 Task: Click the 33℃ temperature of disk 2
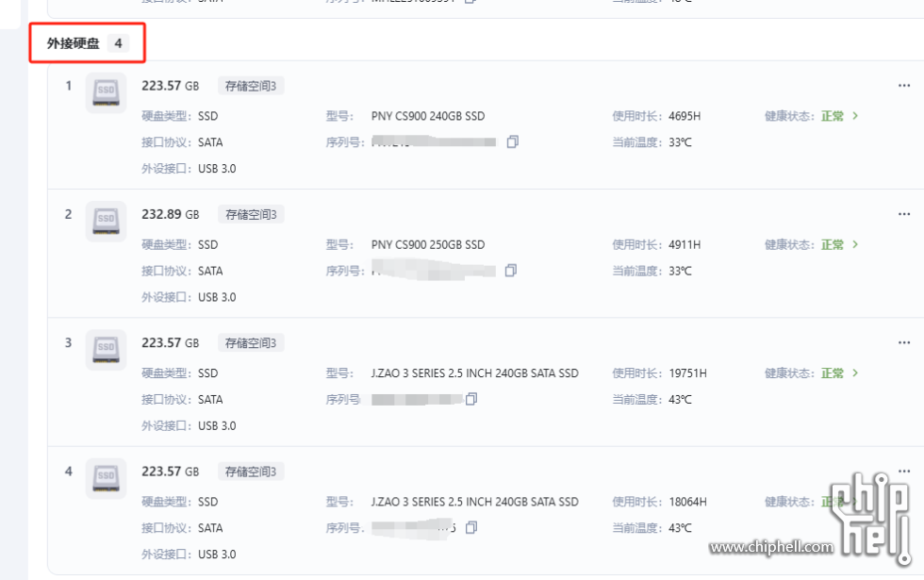point(680,271)
